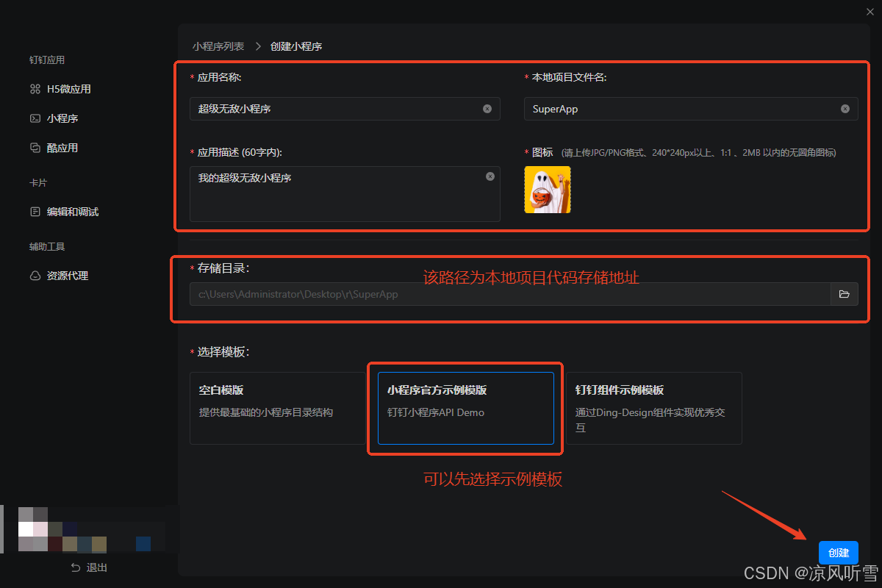Click the 创建小程序 breadcrumb text
Viewport: 882px width, 588px height.
click(x=296, y=46)
